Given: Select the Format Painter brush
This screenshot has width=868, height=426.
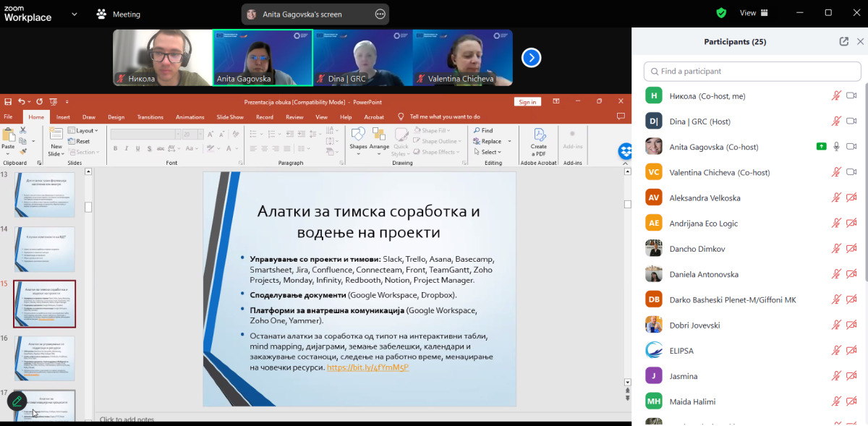Looking at the screenshot, I should click(22, 151).
